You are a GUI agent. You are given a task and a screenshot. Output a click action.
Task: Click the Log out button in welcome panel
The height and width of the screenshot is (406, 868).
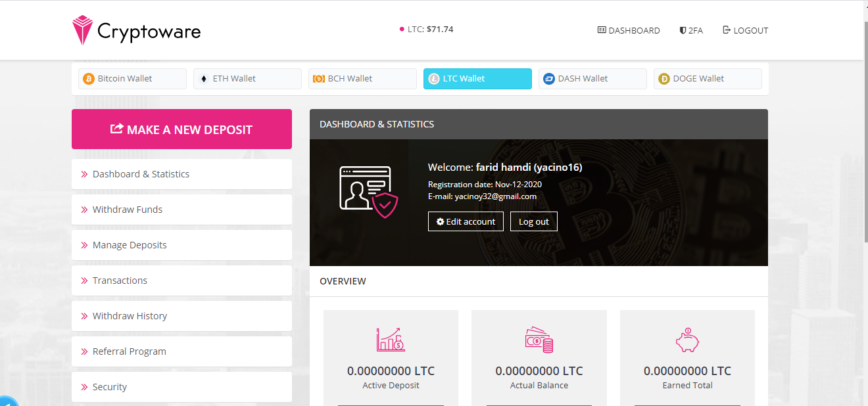(x=534, y=221)
